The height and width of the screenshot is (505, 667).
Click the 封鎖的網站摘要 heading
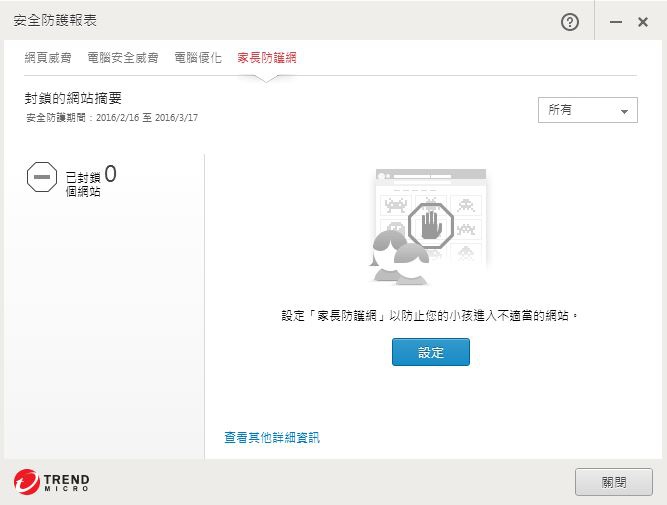73,98
